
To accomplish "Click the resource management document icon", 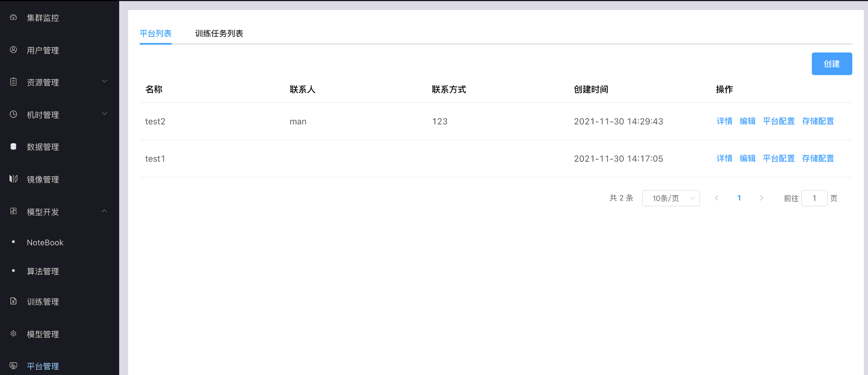I will 13,82.
